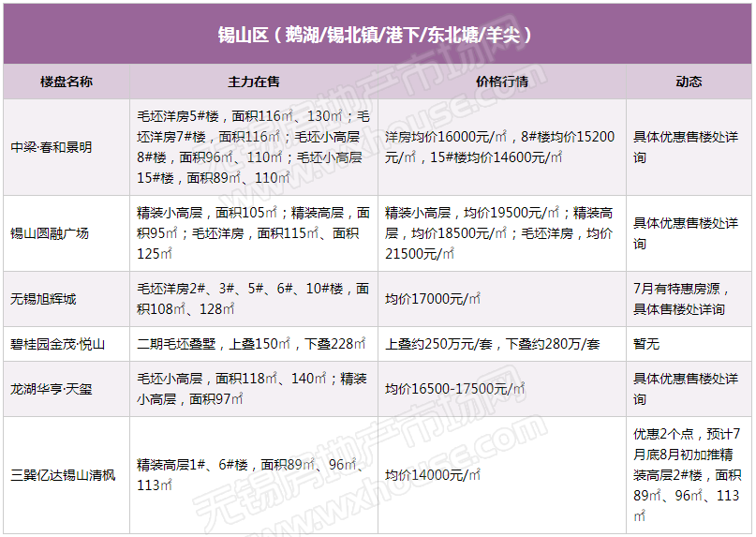Image resolution: width=756 pixels, height=537 pixels.
Task: Click the 洋房均价16000元/㎡ price cell
Action: (500, 147)
